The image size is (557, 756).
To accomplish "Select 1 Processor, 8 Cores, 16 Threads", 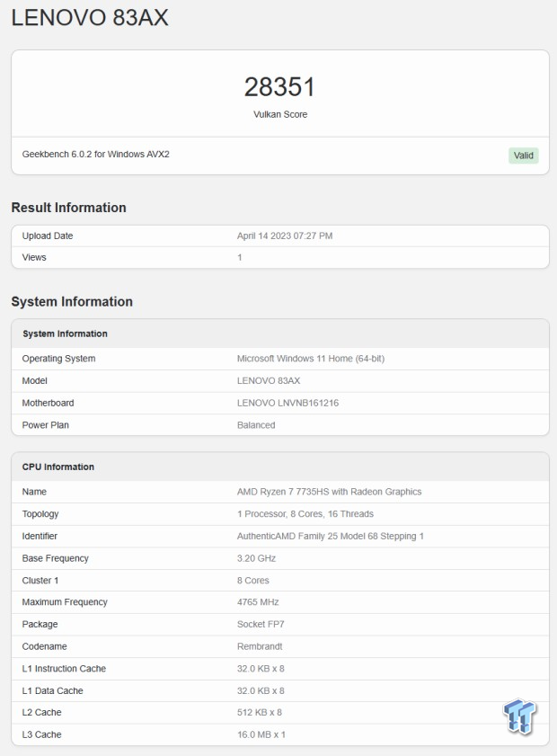I will point(305,514).
